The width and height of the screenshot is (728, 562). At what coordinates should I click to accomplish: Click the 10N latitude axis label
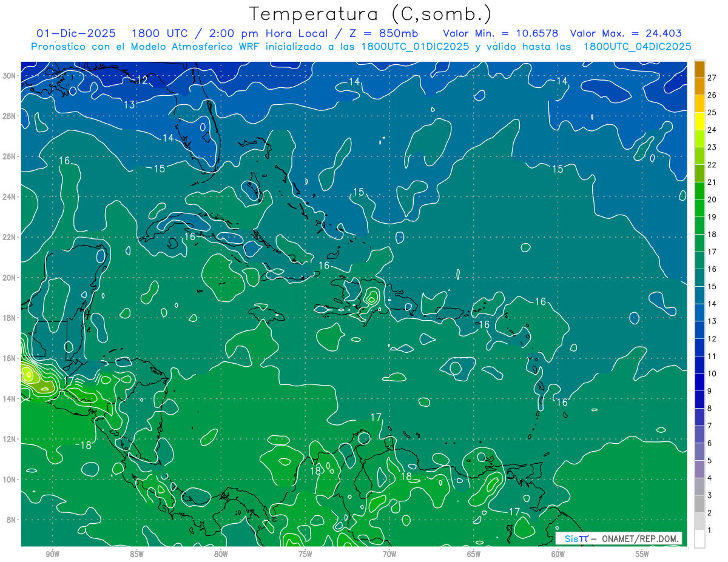coord(10,480)
